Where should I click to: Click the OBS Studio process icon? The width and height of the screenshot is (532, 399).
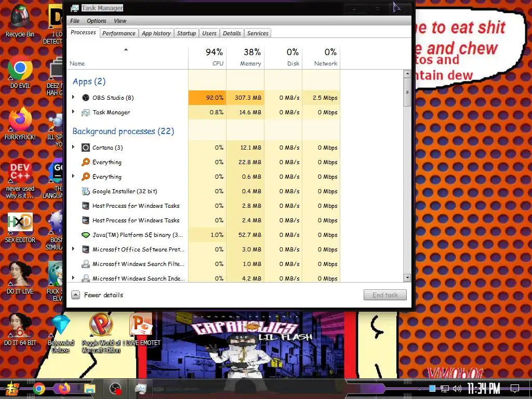pos(86,98)
